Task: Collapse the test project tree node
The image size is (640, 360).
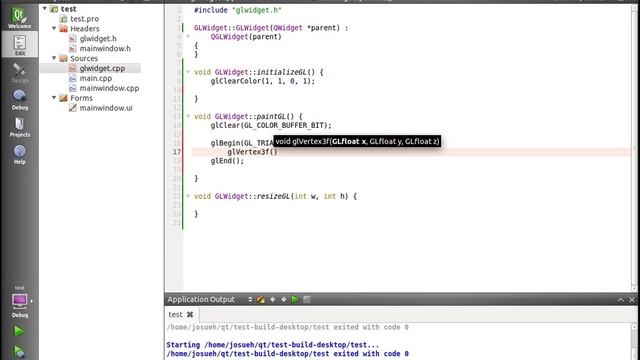Action: coord(44,8)
